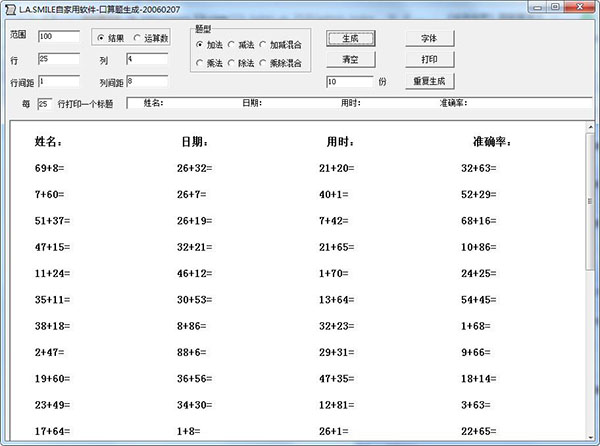
Task: Click the problem 21+20=
Action: point(337,168)
